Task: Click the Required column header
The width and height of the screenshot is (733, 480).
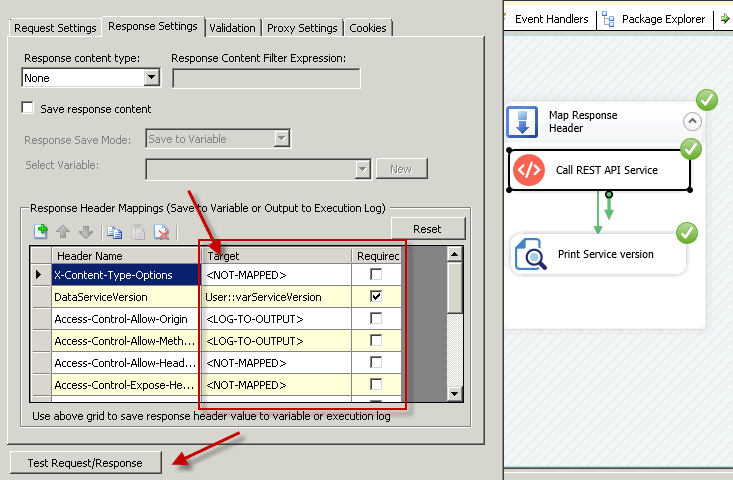Action: click(x=377, y=256)
